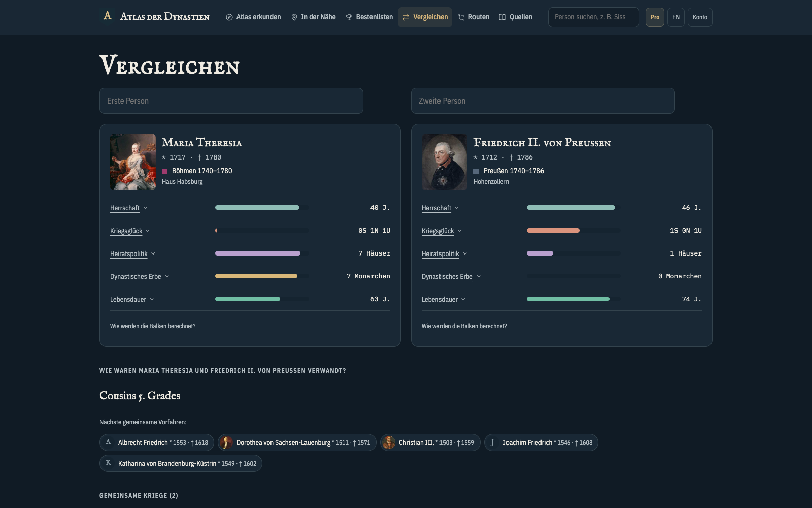Switch language with the EN button

coord(676,17)
